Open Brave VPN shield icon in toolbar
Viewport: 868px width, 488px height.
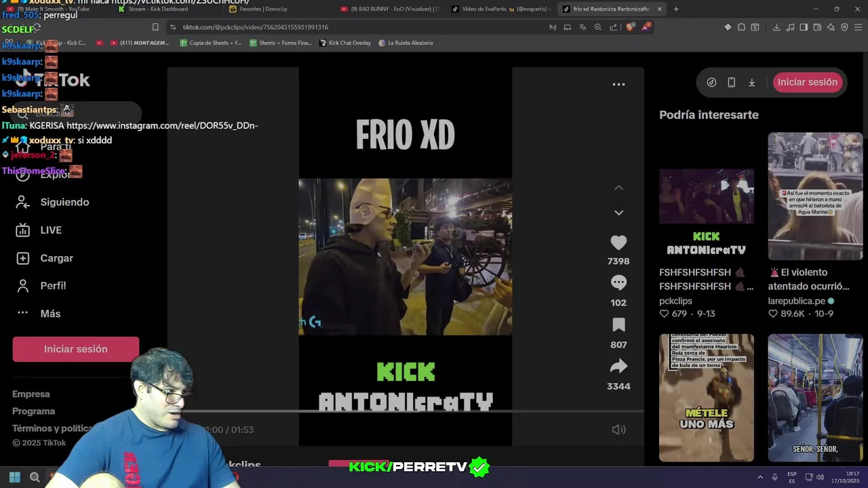coord(844,27)
